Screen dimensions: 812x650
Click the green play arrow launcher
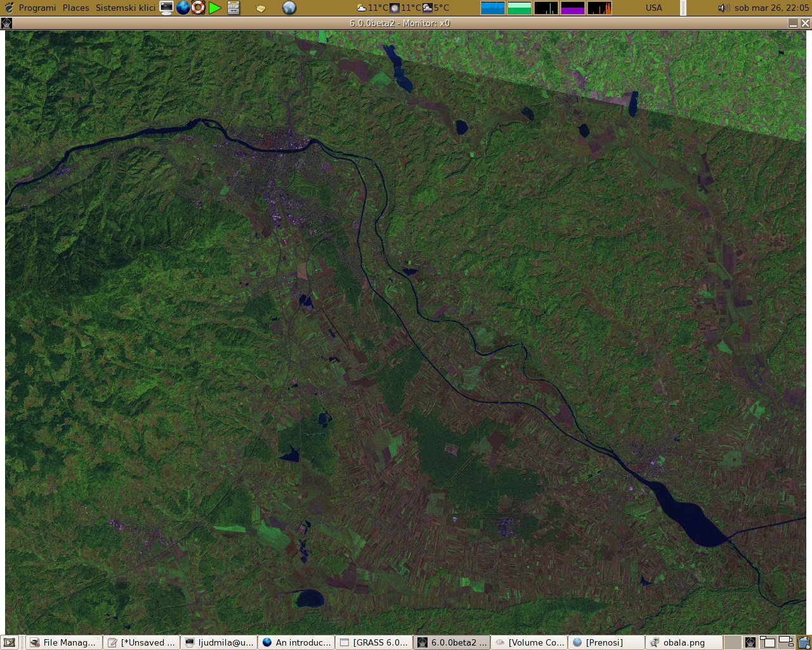(215, 8)
